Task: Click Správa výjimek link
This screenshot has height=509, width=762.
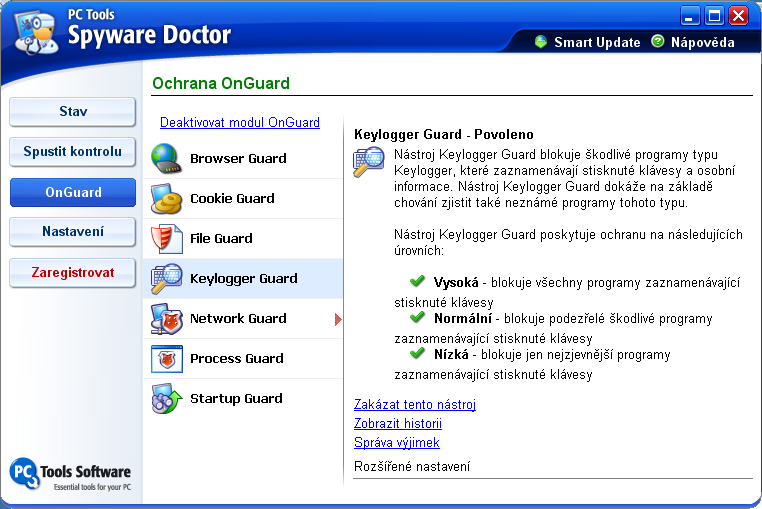Action: (397, 442)
